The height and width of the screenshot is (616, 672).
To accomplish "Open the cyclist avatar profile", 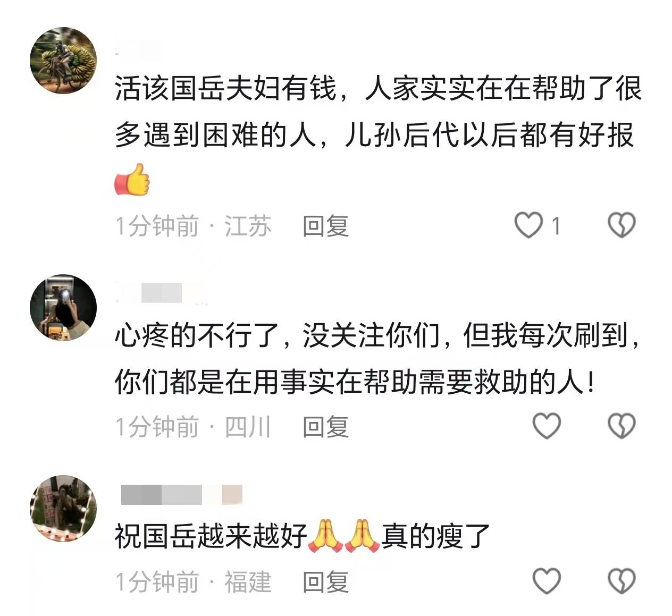I will click(x=63, y=61).
